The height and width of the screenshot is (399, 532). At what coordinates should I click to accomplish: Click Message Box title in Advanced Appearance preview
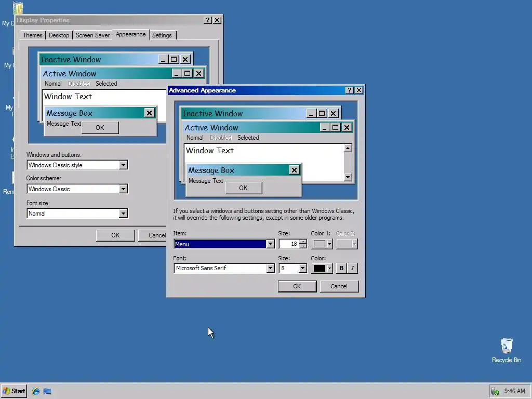pos(211,170)
